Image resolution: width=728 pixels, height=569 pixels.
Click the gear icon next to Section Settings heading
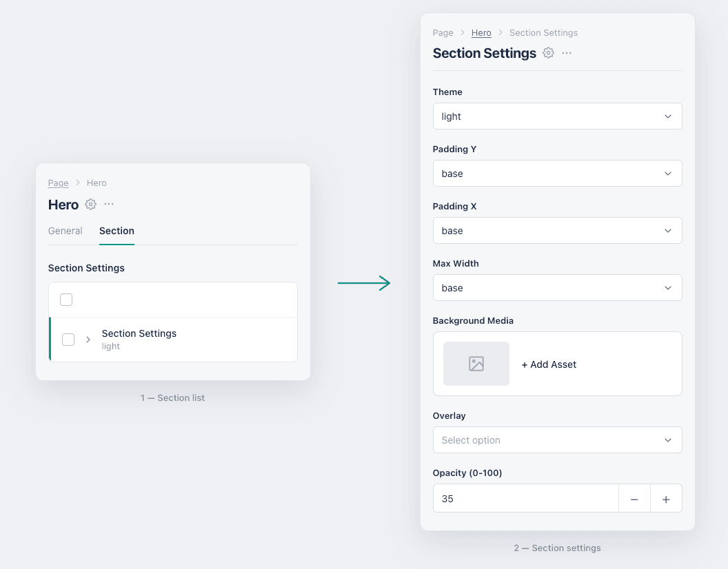(548, 53)
